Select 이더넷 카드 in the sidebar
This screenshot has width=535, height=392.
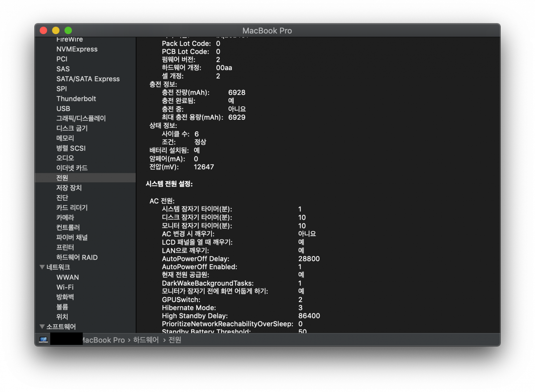pos(72,168)
